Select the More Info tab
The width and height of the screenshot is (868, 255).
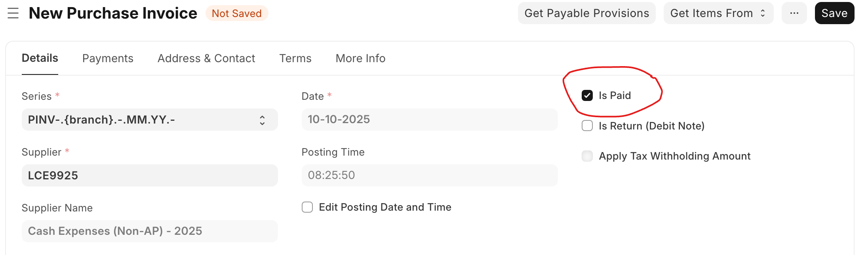coord(360,59)
